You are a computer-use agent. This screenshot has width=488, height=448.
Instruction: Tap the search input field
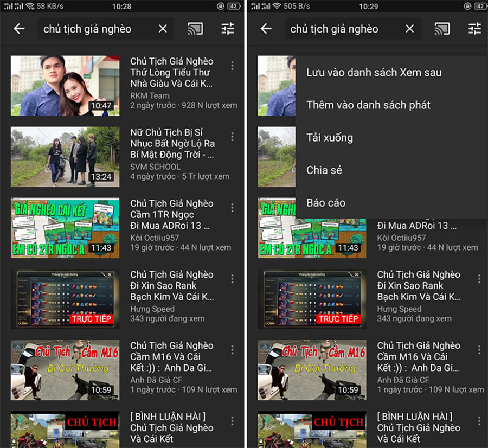98,28
